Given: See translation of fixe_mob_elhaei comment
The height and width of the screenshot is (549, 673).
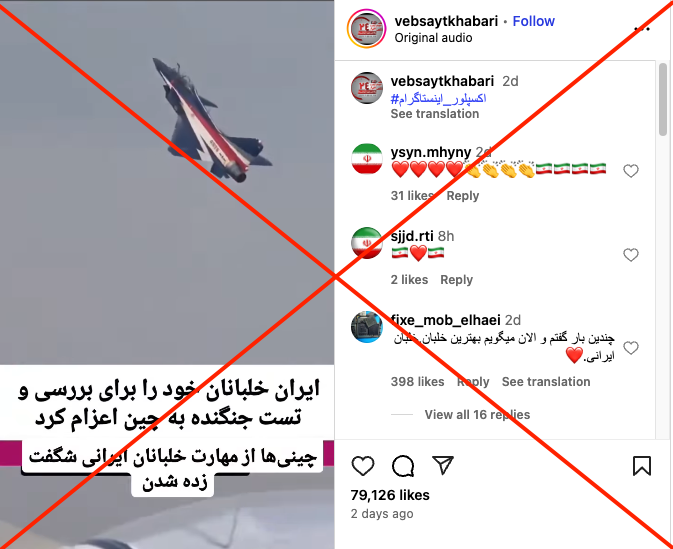Looking at the screenshot, I should coord(546,382).
